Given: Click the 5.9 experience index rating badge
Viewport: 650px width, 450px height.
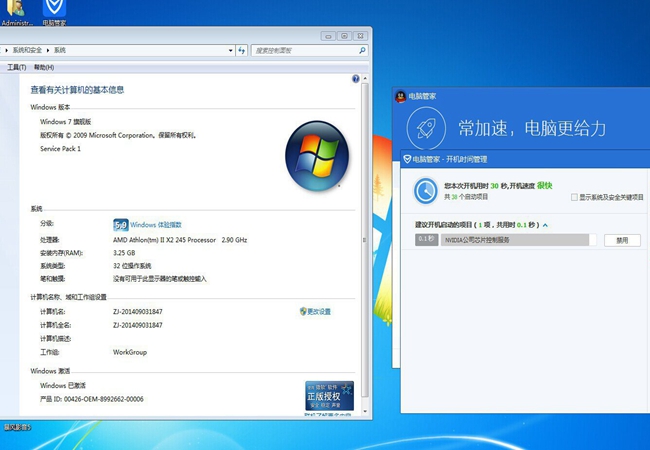Looking at the screenshot, I should click(x=121, y=225).
